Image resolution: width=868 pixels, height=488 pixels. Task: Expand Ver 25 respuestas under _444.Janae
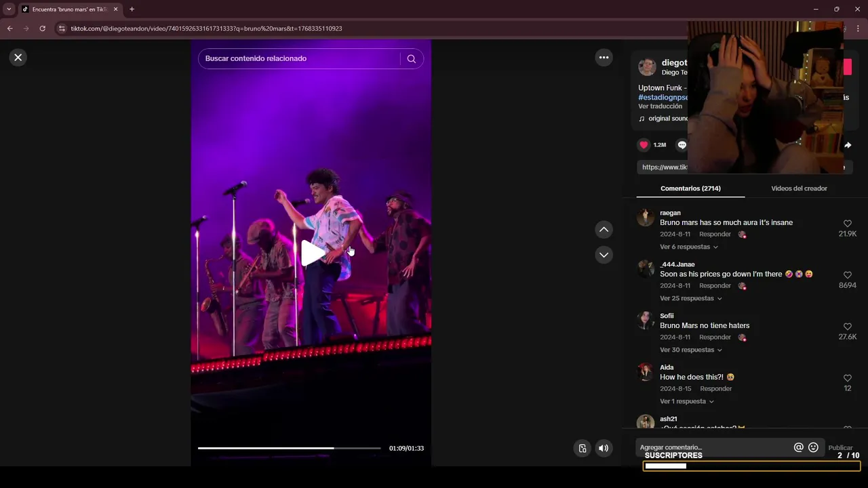tap(691, 298)
